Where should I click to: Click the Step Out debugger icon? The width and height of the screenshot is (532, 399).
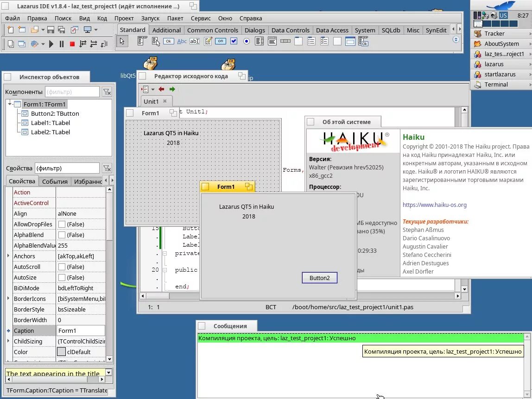[x=104, y=44]
